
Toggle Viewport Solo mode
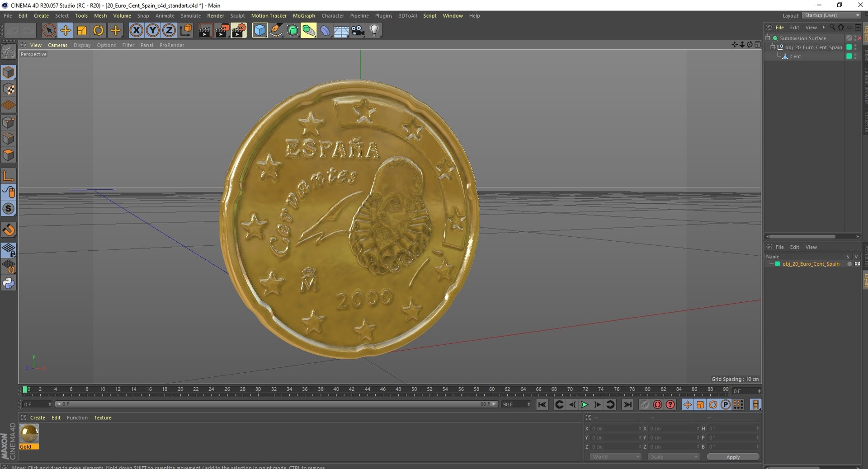[9, 208]
